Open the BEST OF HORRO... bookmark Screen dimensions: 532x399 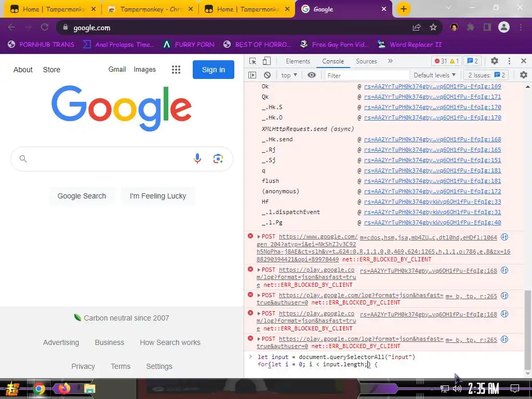coord(257,45)
